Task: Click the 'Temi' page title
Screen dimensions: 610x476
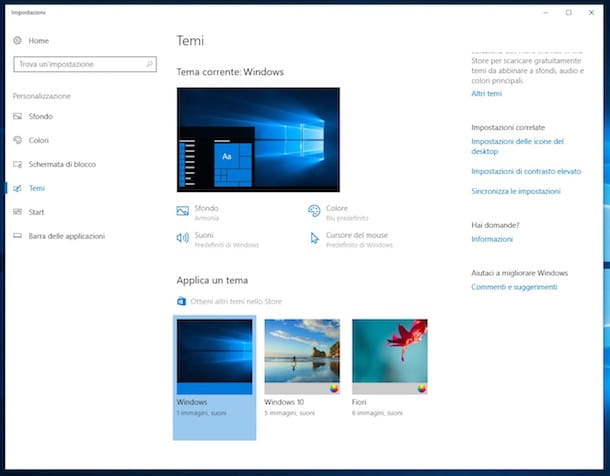Action: pos(190,40)
